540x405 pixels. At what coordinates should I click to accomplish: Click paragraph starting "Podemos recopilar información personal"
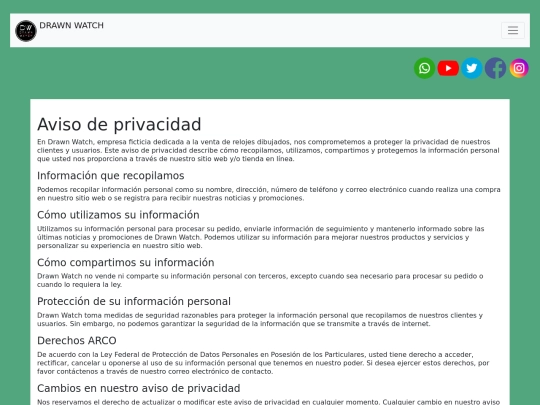pos(270,194)
